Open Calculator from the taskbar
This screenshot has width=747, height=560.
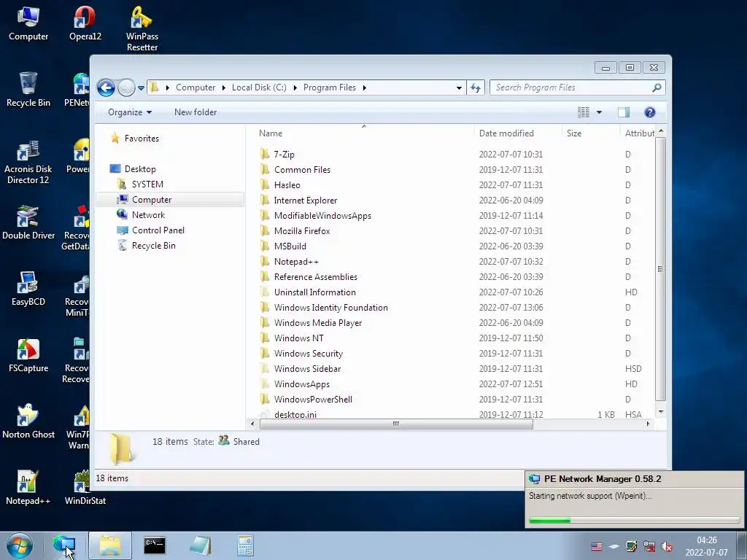coord(245,545)
